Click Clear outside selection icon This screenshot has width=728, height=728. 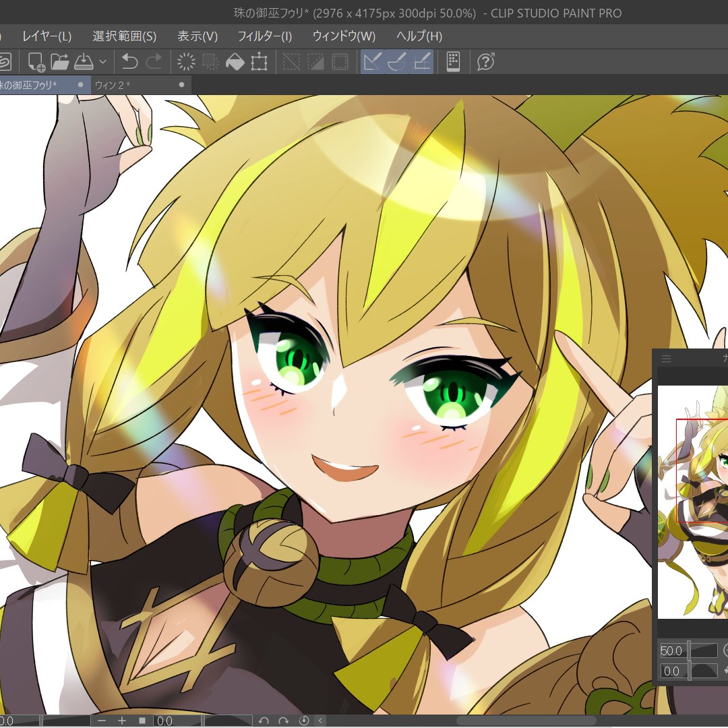pos(210,62)
